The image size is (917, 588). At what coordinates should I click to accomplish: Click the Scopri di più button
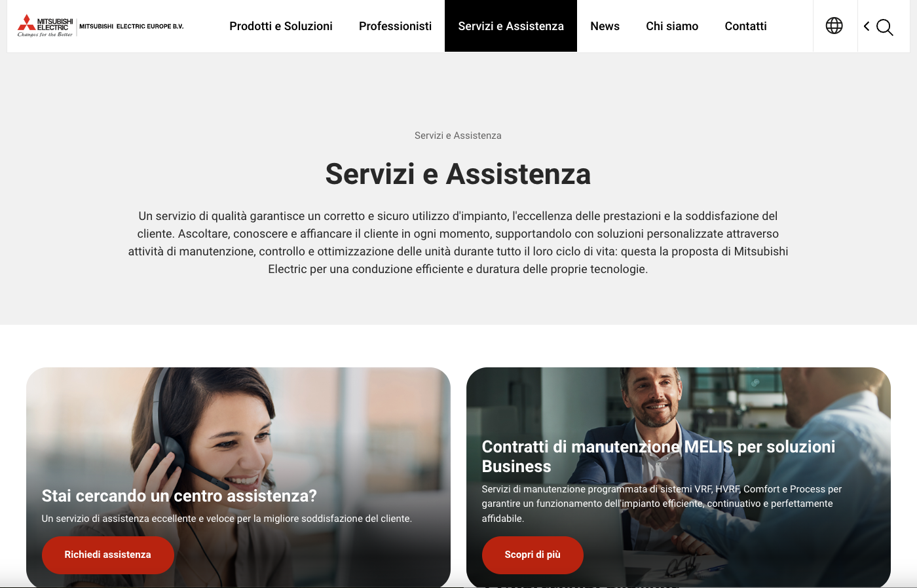pyautogui.click(x=533, y=555)
